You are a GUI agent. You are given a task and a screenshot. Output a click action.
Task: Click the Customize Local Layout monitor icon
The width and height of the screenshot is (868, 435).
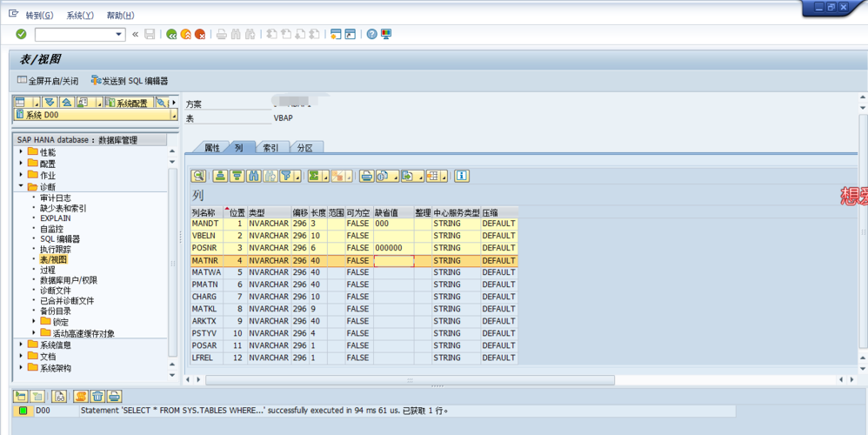386,34
